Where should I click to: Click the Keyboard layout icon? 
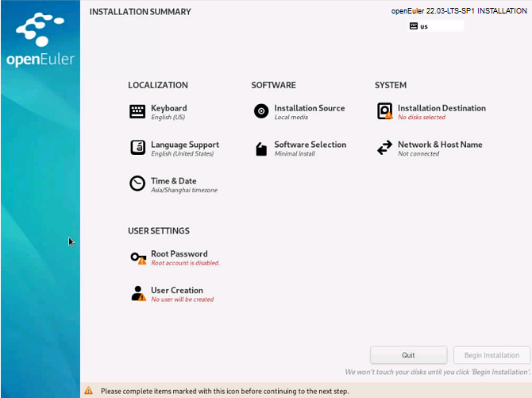pyautogui.click(x=137, y=112)
